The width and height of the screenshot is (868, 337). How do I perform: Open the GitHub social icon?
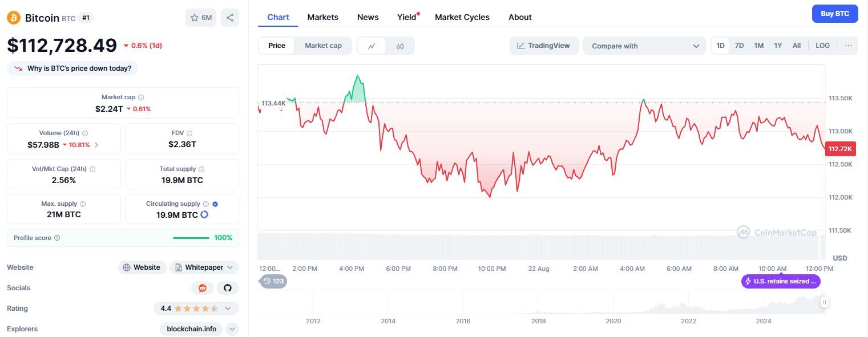click(x=228, y=288)
